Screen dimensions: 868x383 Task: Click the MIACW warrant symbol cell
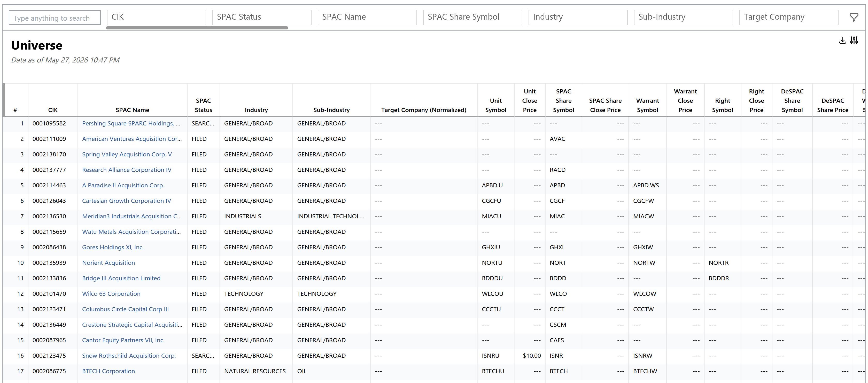point(643,216)
